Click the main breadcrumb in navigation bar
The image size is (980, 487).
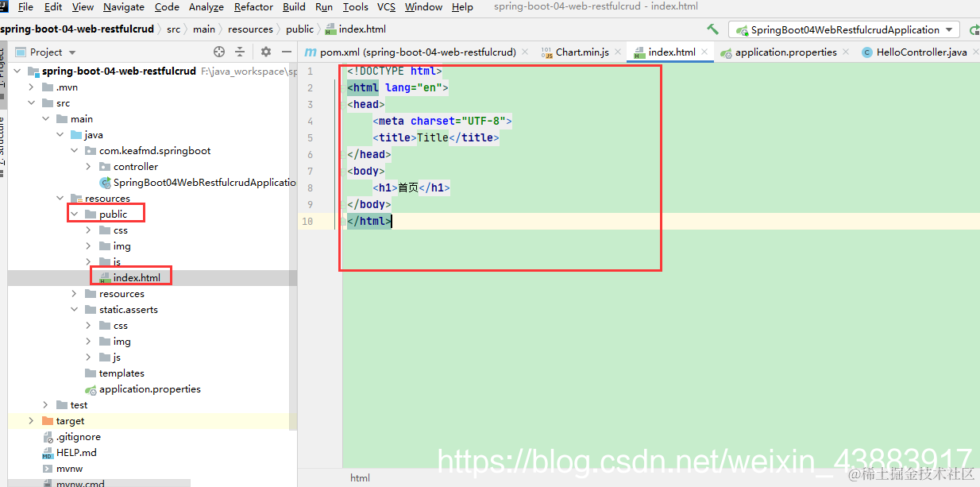[204, 29]
